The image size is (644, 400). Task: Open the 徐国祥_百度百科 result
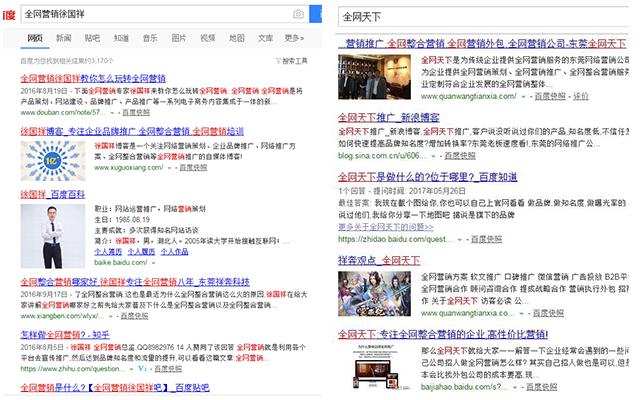click(53, 194)
